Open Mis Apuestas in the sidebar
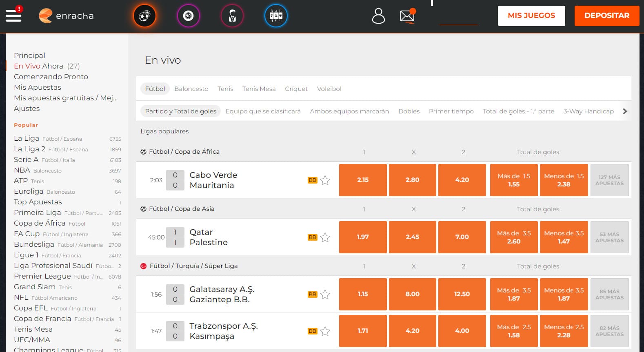 coord(38,87)
